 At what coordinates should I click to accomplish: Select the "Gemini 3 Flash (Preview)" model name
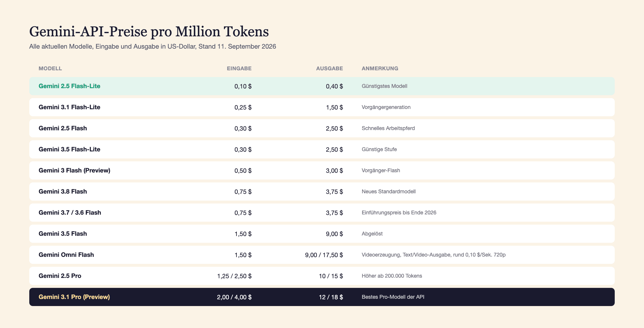[74, 170]
